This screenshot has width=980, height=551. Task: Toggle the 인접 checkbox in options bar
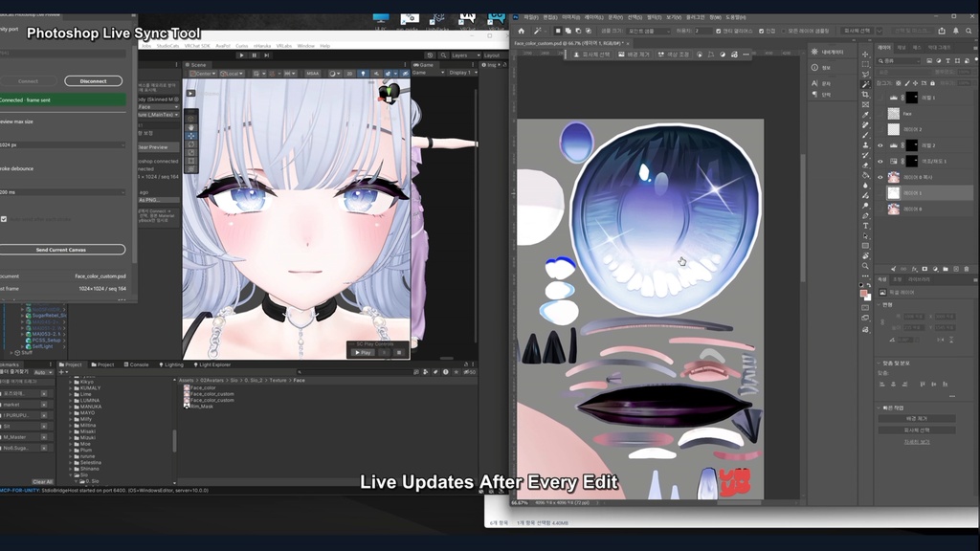pos(761,31)
